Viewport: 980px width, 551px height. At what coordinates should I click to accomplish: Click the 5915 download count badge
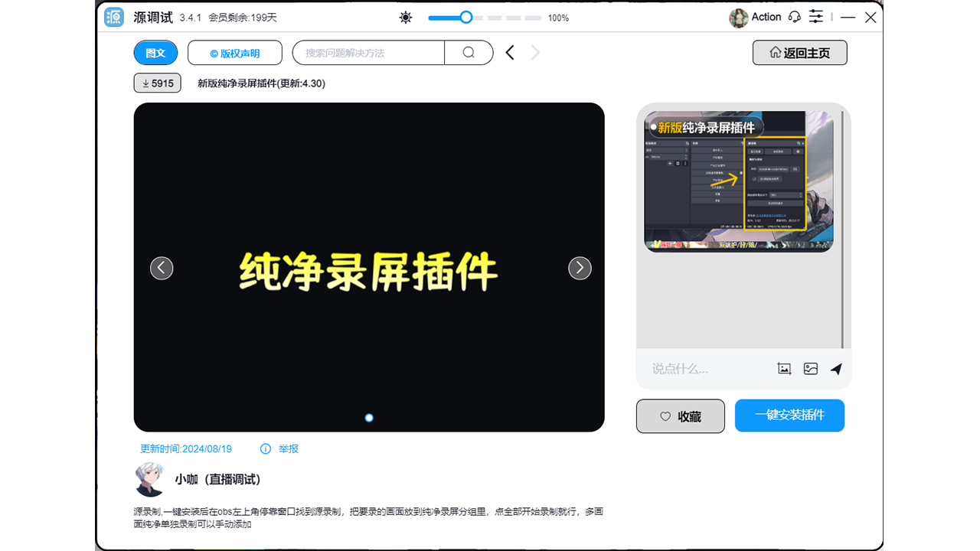[157, 83]
